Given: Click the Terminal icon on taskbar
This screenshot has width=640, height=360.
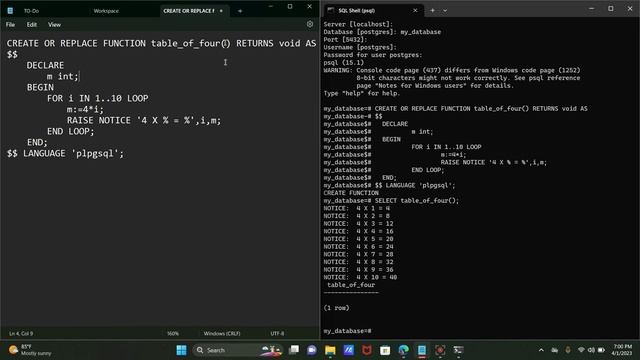Looking at the screenshot, I should click(458, 350).
